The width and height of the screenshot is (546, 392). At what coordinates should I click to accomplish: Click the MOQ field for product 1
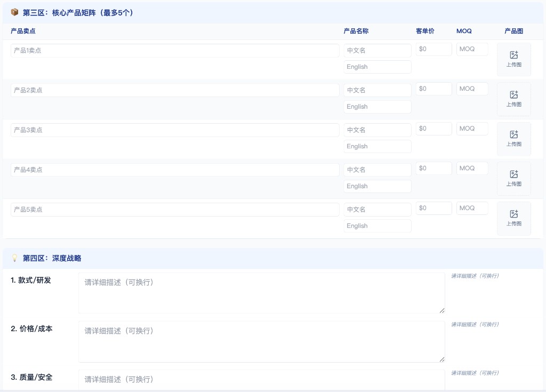coord(472,49)
